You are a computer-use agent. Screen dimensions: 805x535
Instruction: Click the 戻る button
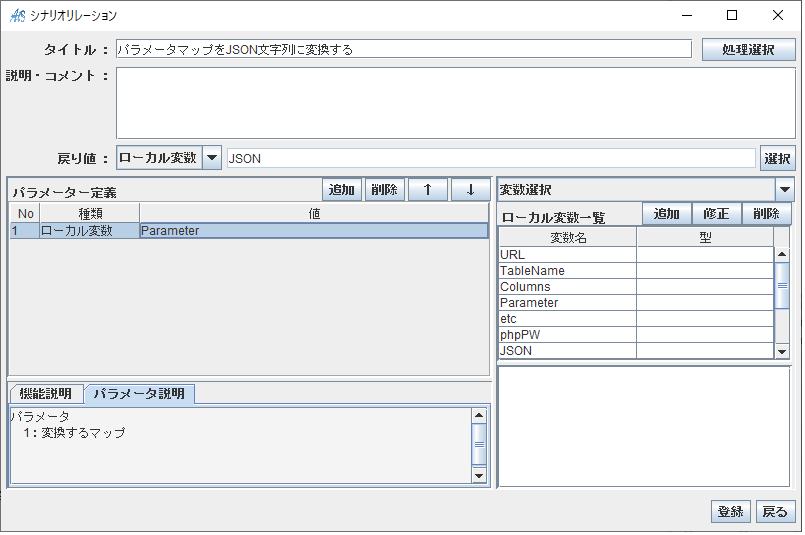(x=775, y=511)
